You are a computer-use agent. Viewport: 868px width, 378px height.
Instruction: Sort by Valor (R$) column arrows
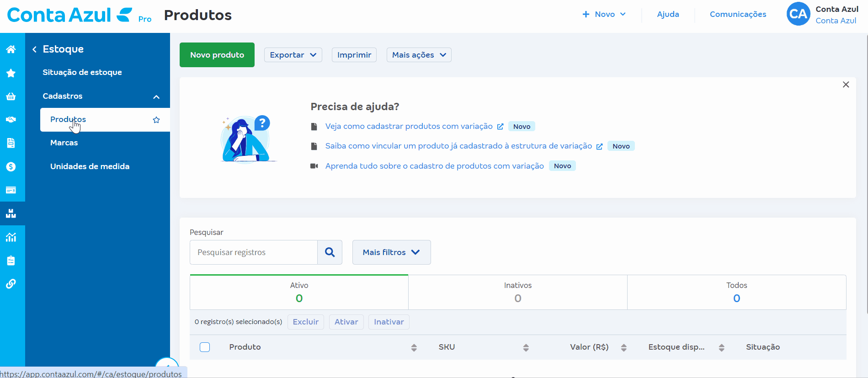pyautogui.click(x=624, y=347)
